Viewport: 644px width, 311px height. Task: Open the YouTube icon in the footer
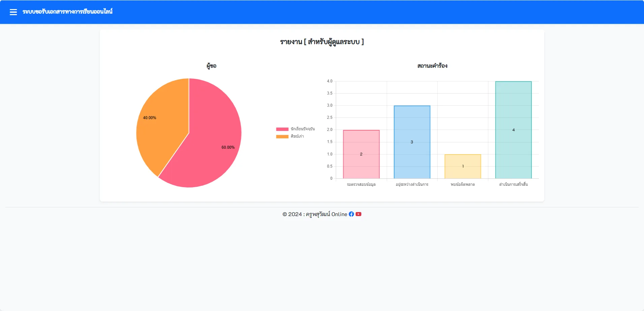358,214
